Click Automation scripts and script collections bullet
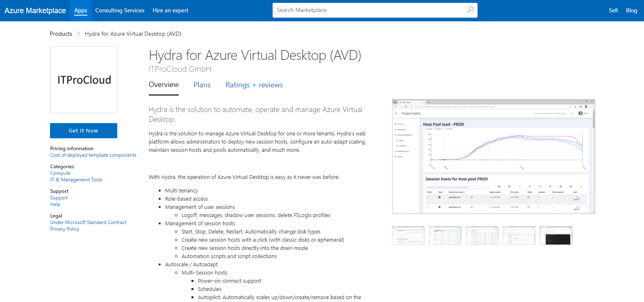 point(229,256)
